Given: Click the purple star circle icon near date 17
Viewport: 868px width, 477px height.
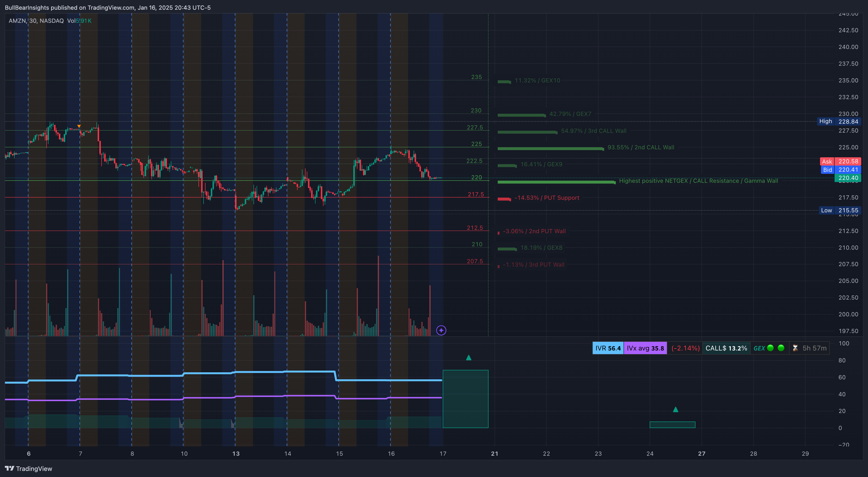Looking at the screenshot, I should click(441, 330).
